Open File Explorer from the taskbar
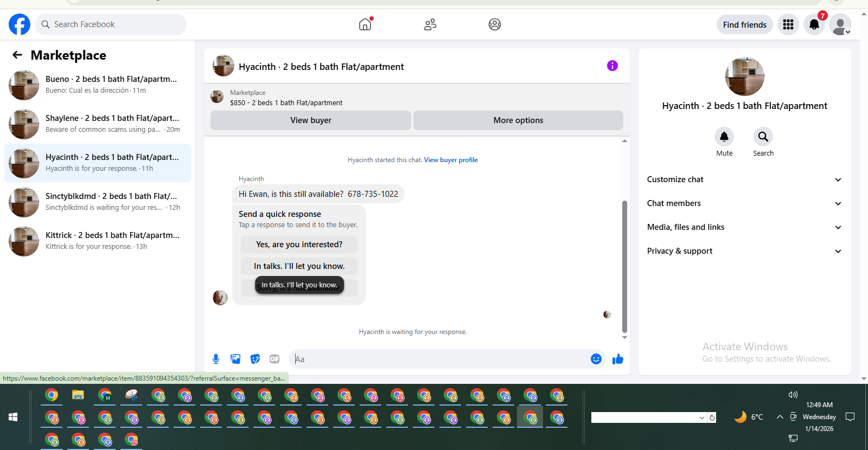Viewport: 868px width, 450px height. [x=78, y=395]
